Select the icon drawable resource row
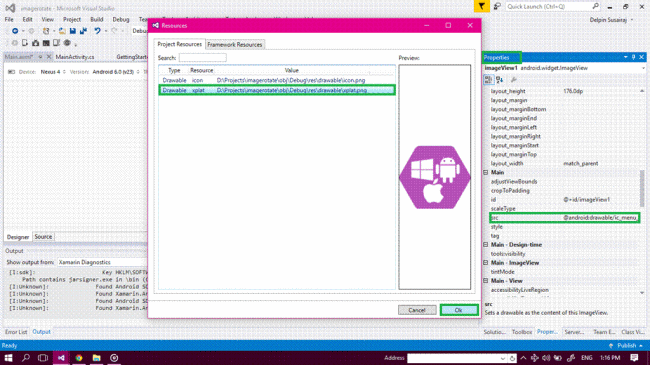This screenshot has width=650, height=365. click(276, 80)
